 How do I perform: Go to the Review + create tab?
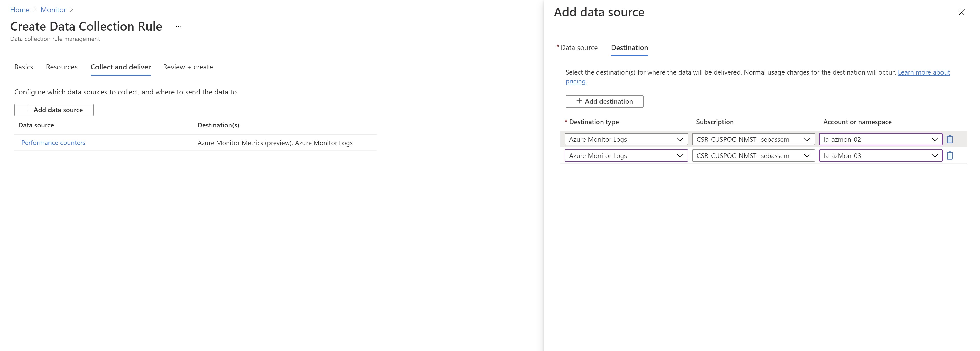tap(188, 67)
